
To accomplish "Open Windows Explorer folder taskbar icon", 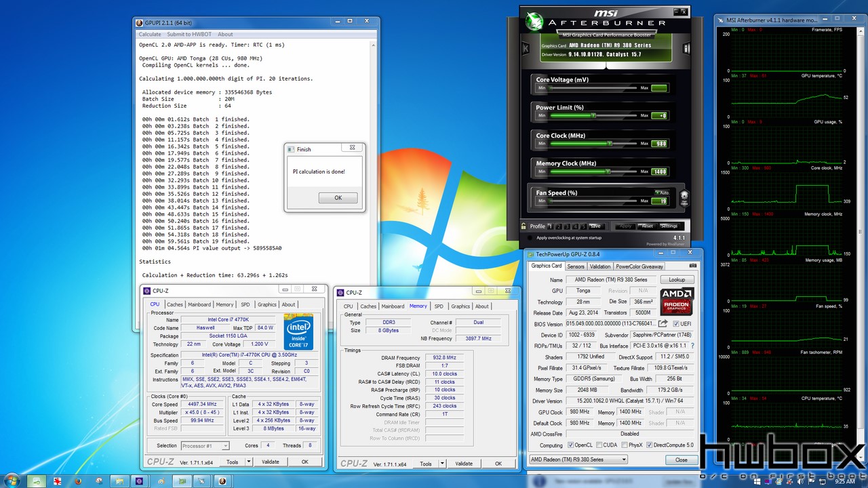I will click(119, 481).
